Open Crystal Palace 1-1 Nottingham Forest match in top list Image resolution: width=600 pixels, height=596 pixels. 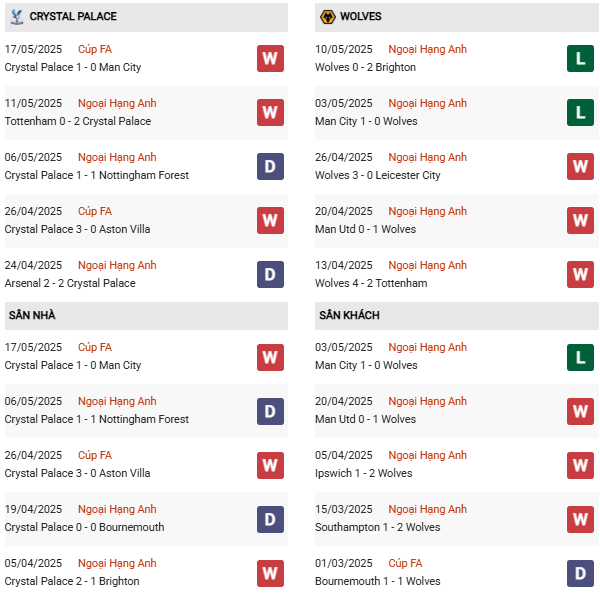(96, 175)
